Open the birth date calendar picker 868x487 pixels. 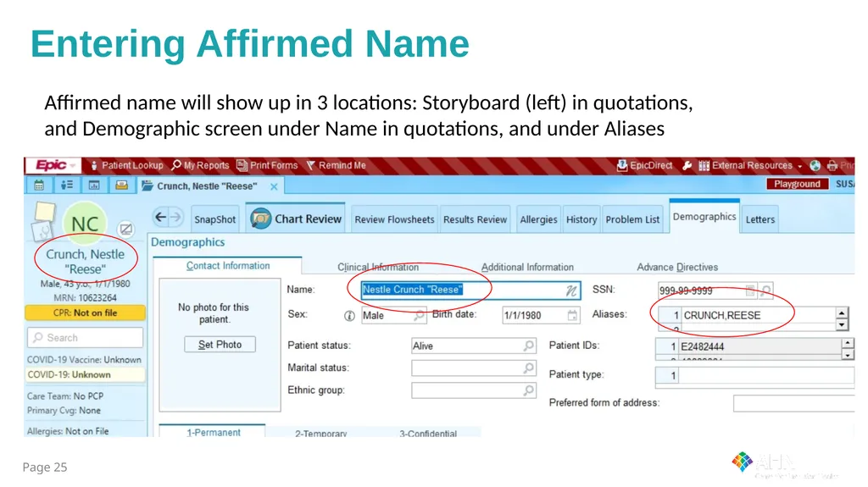click(x=572, y=315)
